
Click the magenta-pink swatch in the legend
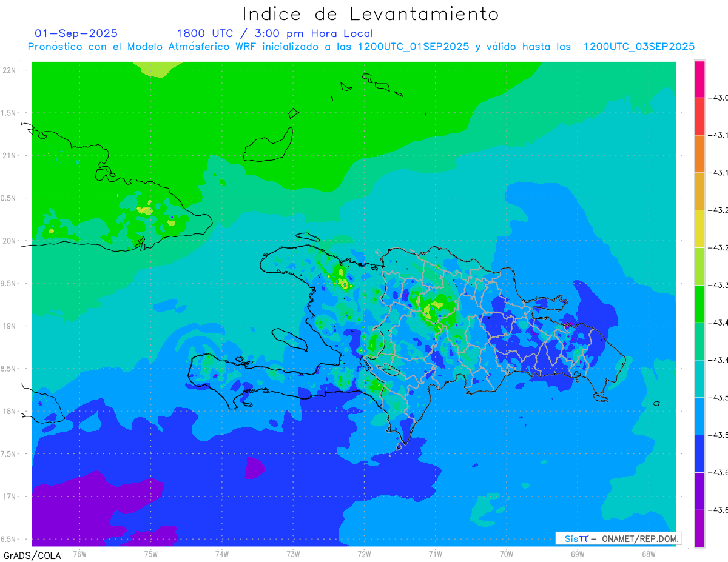[x=699, y=79]
